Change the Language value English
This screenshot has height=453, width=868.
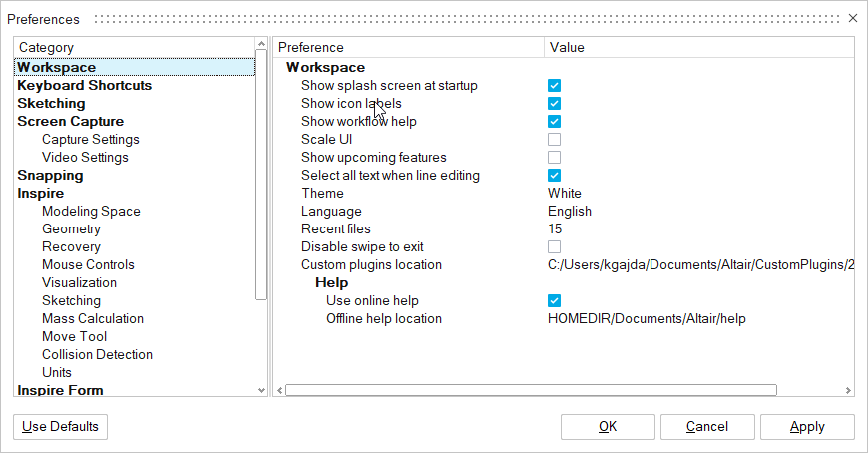pos(570,212)
